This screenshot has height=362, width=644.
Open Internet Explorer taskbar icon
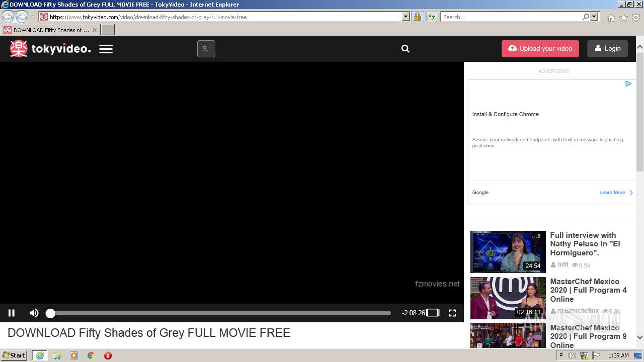pos(40,355)
